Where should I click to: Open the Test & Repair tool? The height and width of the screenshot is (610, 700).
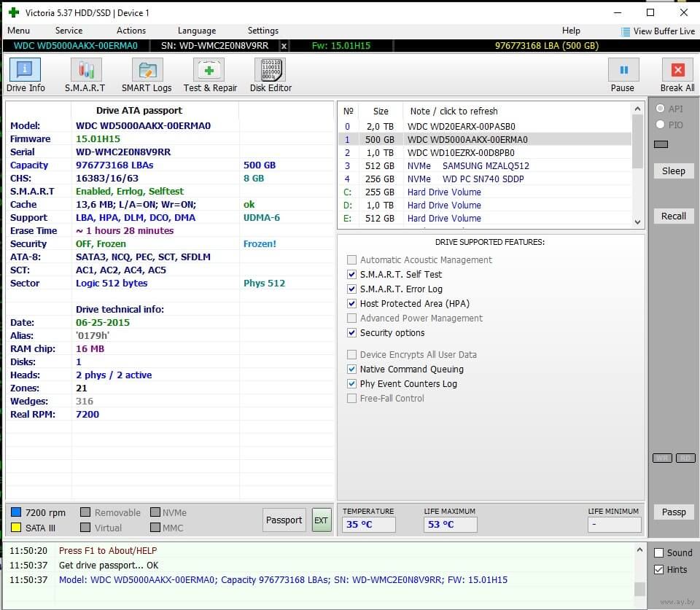click(209, 71)
